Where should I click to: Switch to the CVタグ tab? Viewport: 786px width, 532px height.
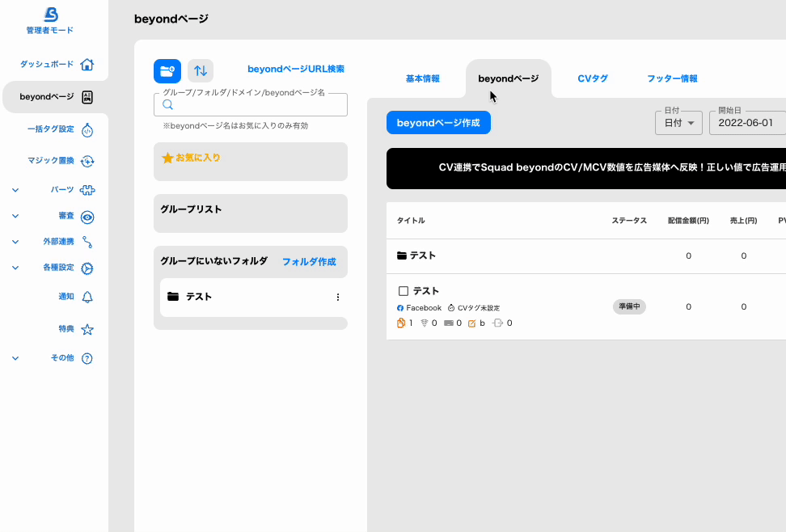tap(593, 78)
